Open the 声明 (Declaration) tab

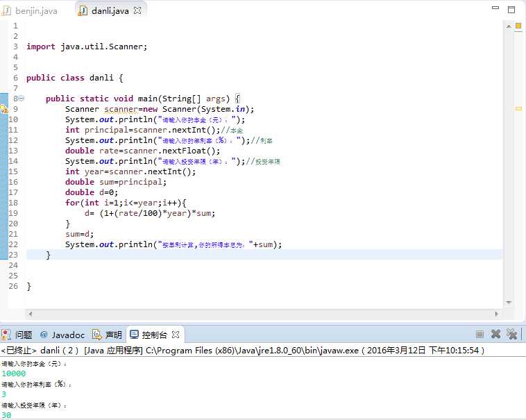tap(107, 335)
